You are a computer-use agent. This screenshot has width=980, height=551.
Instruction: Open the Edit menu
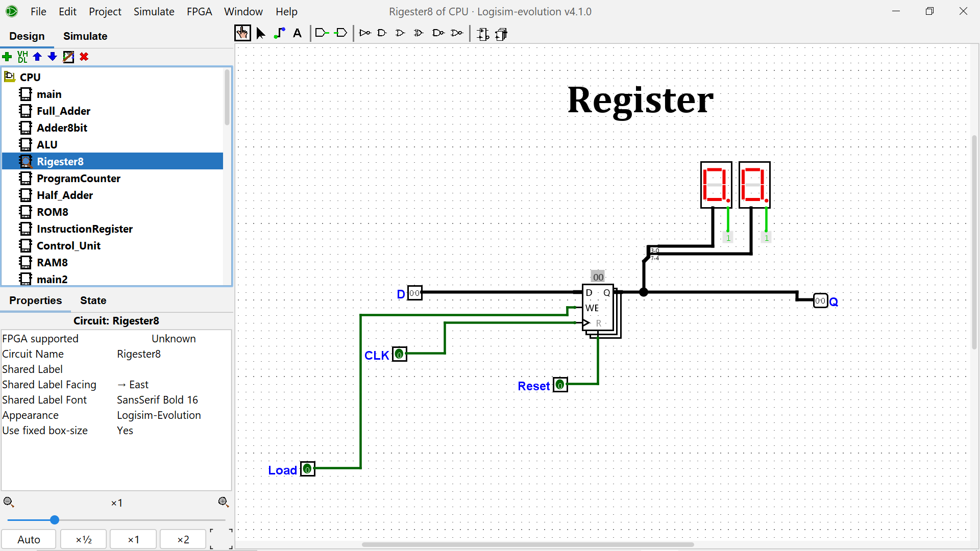coord(67,11)
